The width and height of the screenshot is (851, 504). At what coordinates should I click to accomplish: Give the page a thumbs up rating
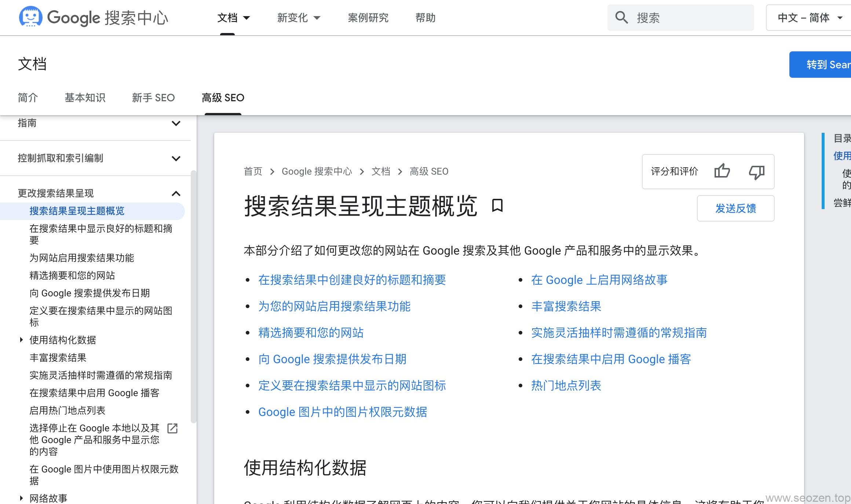pyautogui.click(x=723, y=171)
